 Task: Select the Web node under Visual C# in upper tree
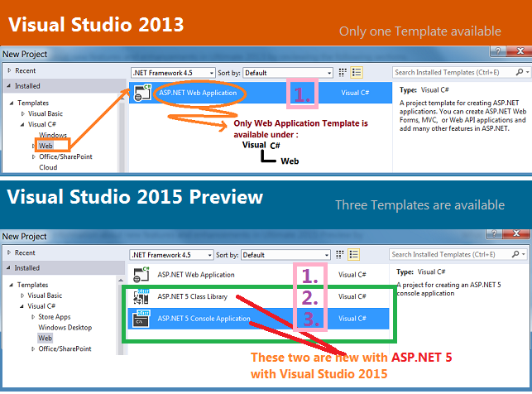click(46, 146)
